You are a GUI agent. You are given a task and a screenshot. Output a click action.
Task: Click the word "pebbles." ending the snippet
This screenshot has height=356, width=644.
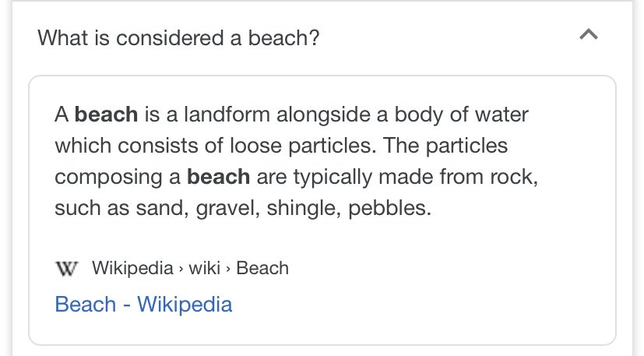[390, 208]
